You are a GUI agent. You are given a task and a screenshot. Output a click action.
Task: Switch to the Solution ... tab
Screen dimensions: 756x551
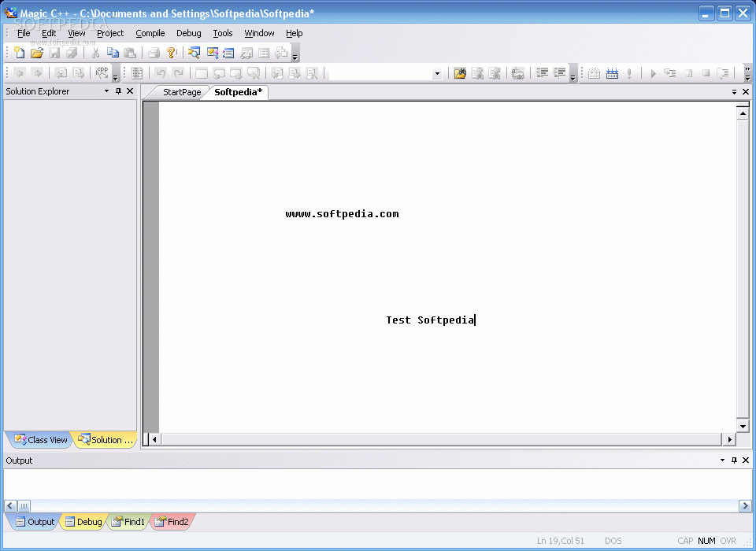[x=106, y=440]
